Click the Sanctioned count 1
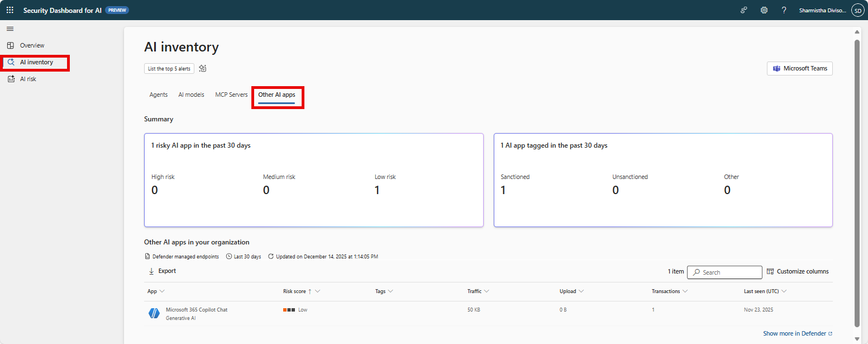 (503, 190)
